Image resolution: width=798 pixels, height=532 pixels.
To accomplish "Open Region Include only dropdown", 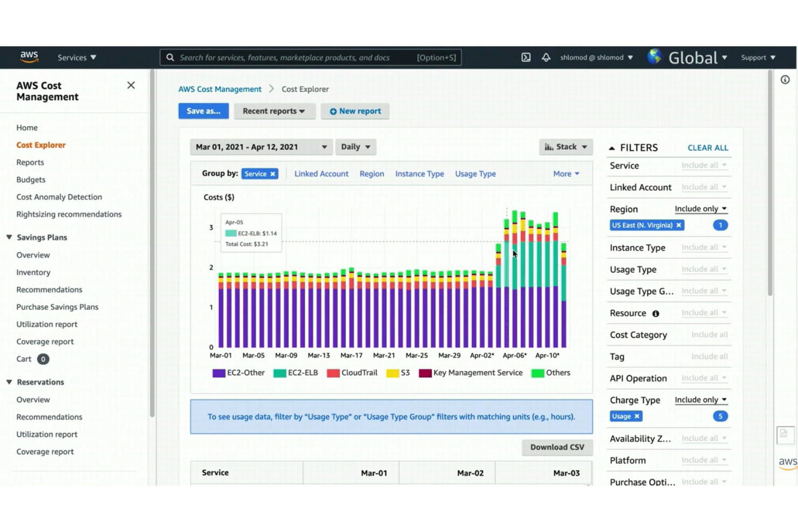I will click(700, 209).
